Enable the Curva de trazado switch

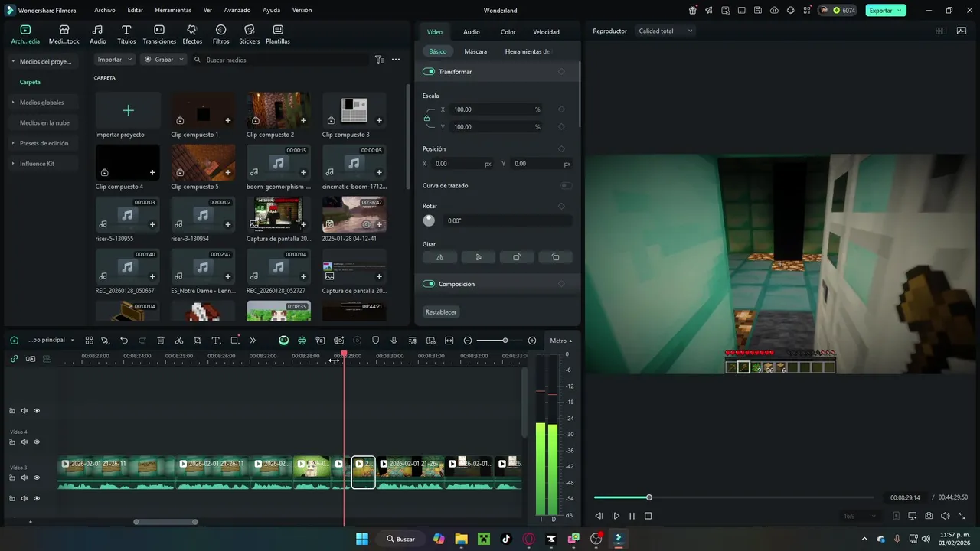[566, 186]
